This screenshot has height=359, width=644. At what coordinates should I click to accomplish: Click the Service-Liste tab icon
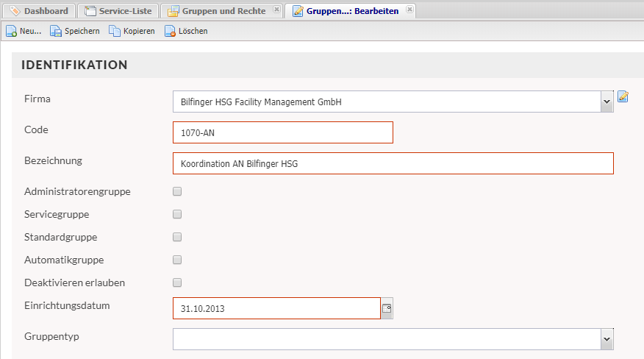[90, 11]
